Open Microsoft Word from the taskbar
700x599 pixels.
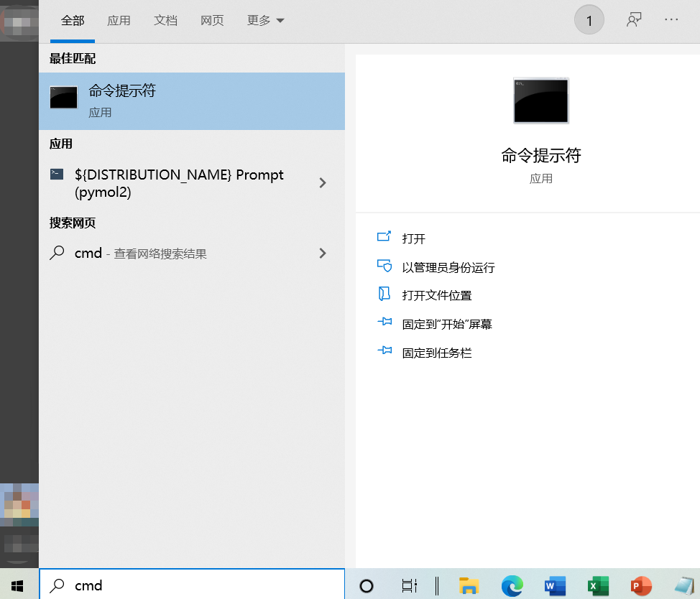555,586
